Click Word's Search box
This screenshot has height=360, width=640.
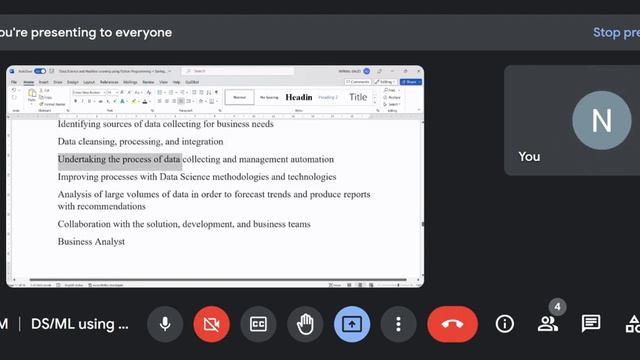click(x=239, y=71)
